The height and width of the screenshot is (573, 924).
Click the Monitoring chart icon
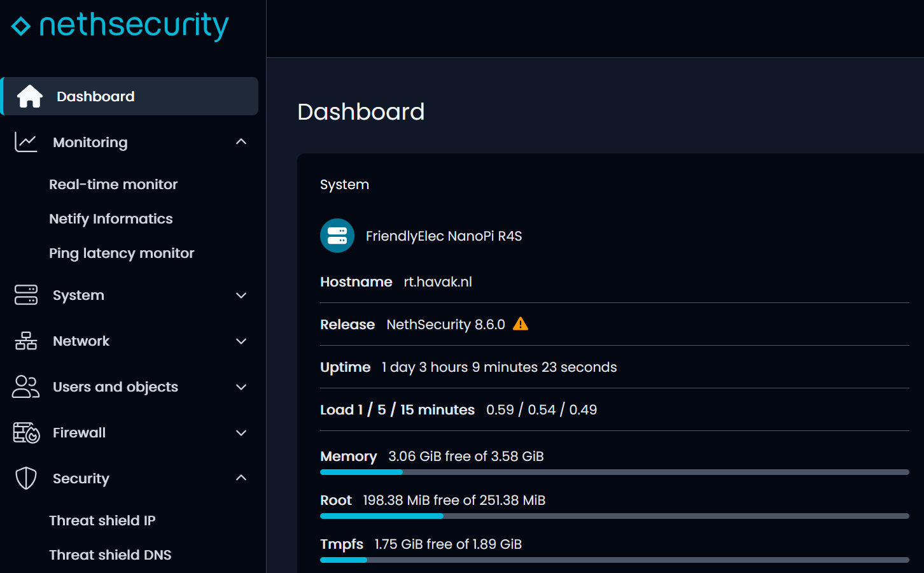[x=26, y=142]
